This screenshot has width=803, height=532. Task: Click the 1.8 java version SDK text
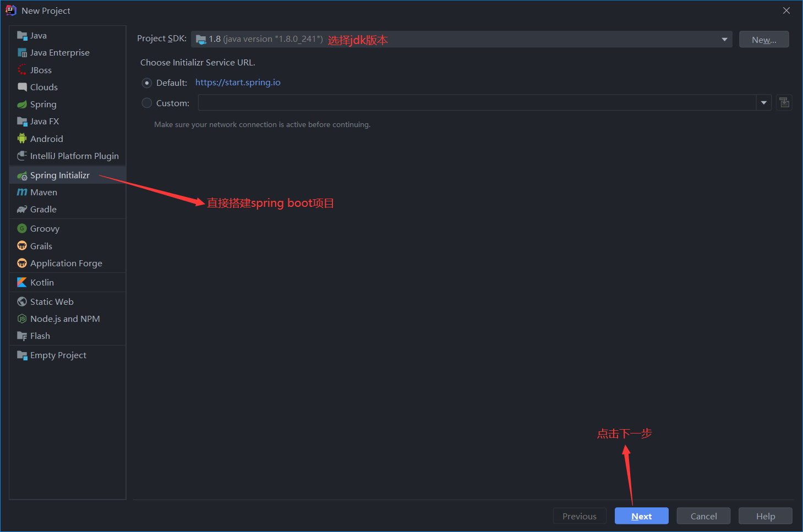pos(266,39)
